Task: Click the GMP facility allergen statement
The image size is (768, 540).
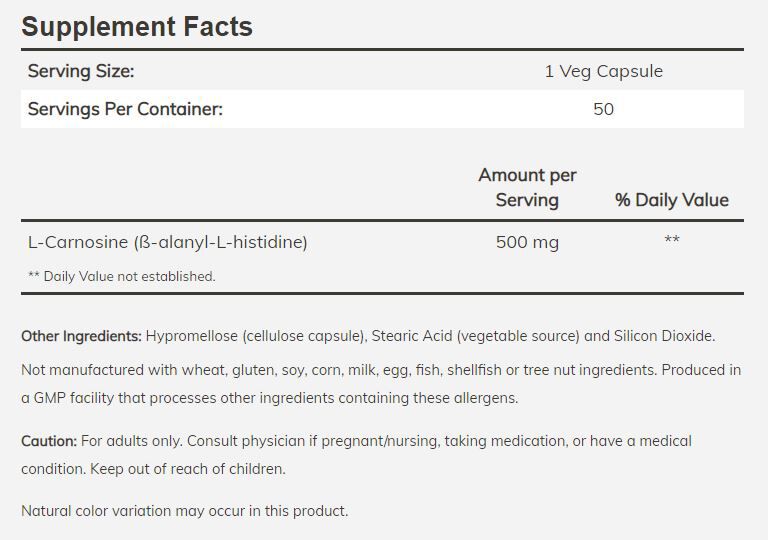Action: coord(270,398)
